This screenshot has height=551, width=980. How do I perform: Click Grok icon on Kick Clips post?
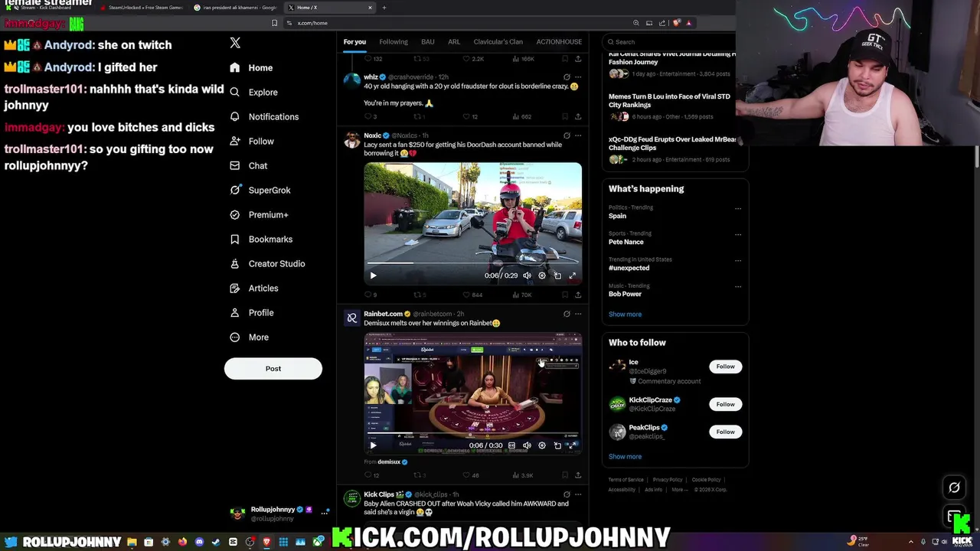pyautogui.click(x=567, y=494)
